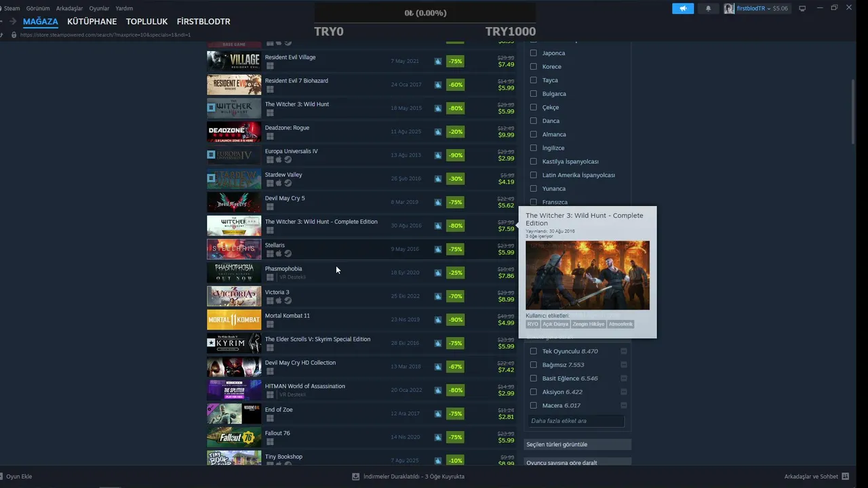The height and width of the screenshot is (488, 868).
Task: Click the Phasmophobia capsule thumbnail
Action: (234, 272)
